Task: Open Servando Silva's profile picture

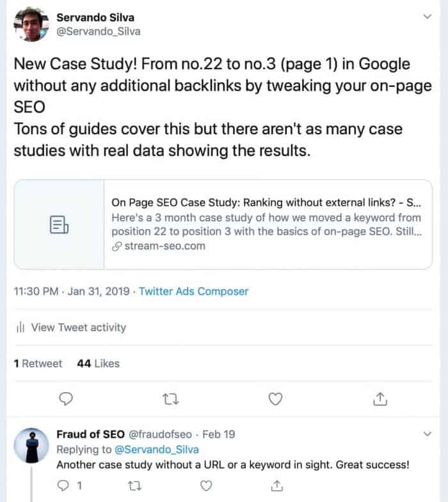Action: pos(31,24)
